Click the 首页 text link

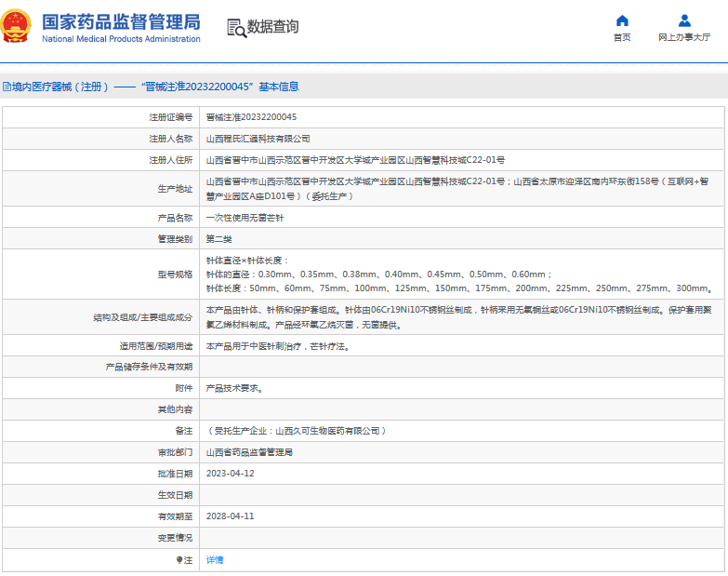(x=622, y=37)
